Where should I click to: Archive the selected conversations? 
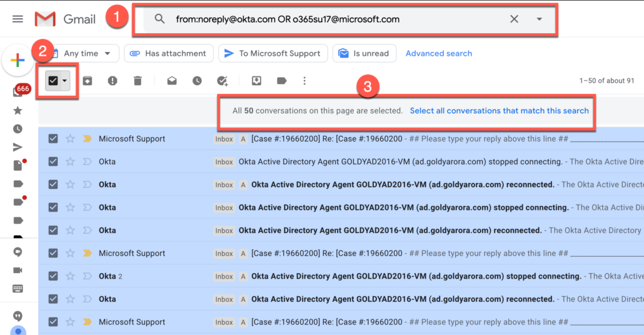(x=87, y=81)
